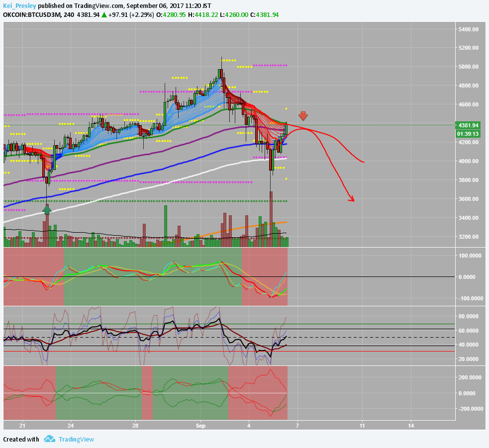Select the 5000.00 price axis label
This screenshot has height=448, width=489.
[x=469, y=67]
